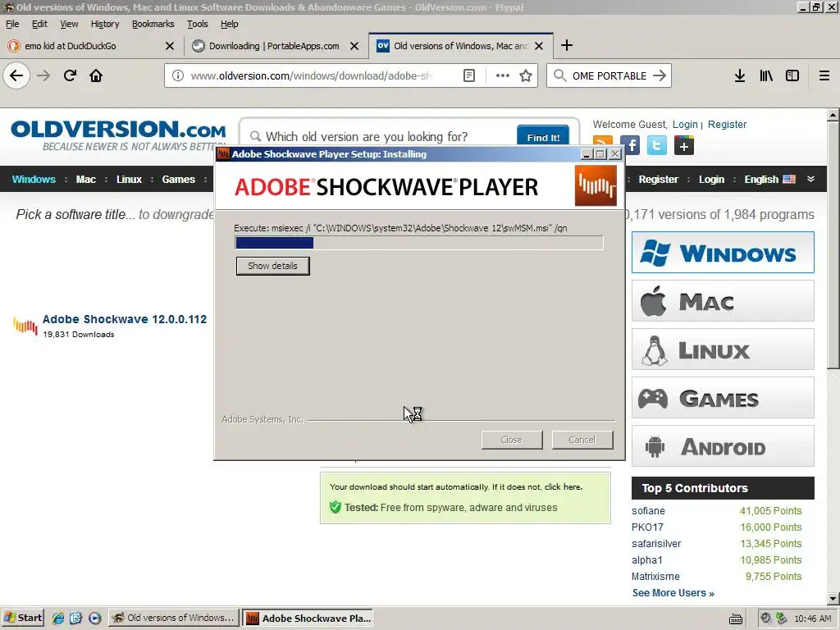Switch to emo kid at DuckDuckGo tab
840x630 pixels.
click(x=91, y=46)
